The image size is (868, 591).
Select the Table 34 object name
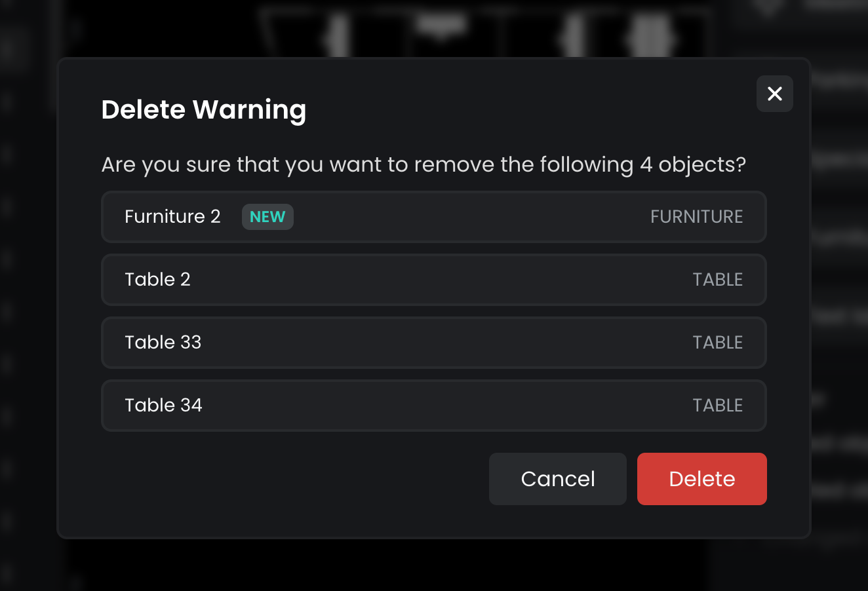tap(163, 406)
